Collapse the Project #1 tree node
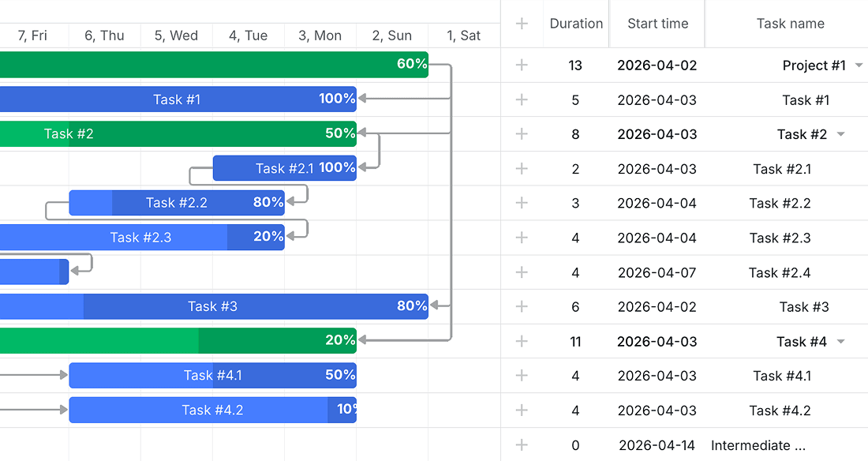This screenshot has height=461, width=868. coord(859,66)
